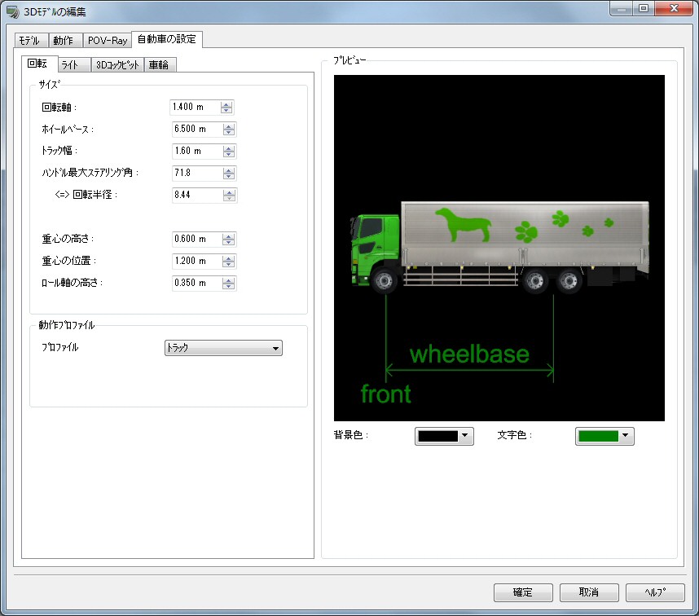Cancel with the 取消 button
This screenshot has height=616, width=699.
click(x=589, y=592)
